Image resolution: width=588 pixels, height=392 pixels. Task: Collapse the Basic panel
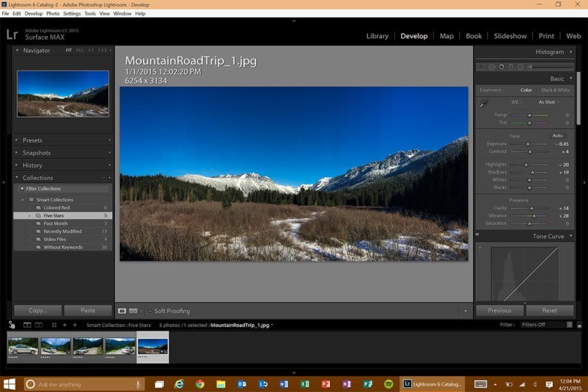coord(571,79)
